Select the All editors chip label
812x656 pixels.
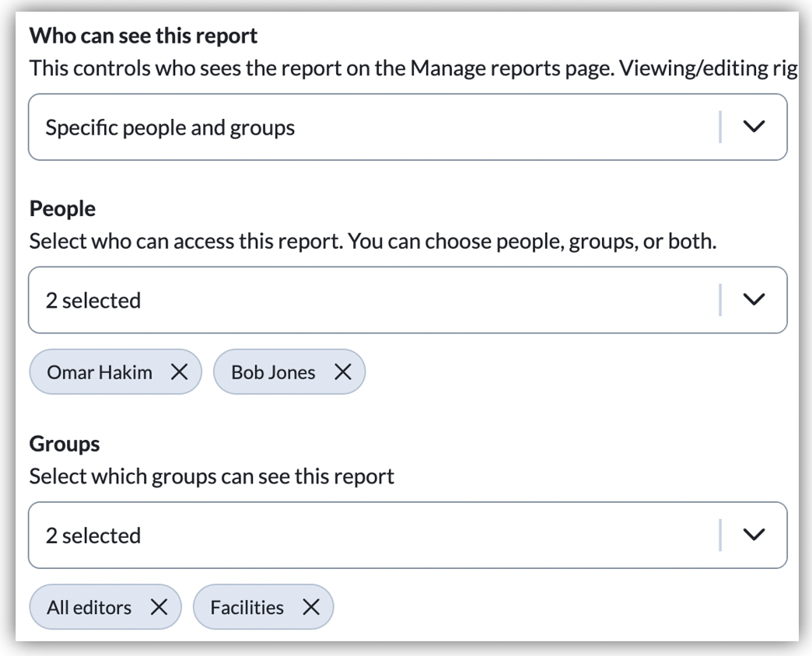point(89,607)
